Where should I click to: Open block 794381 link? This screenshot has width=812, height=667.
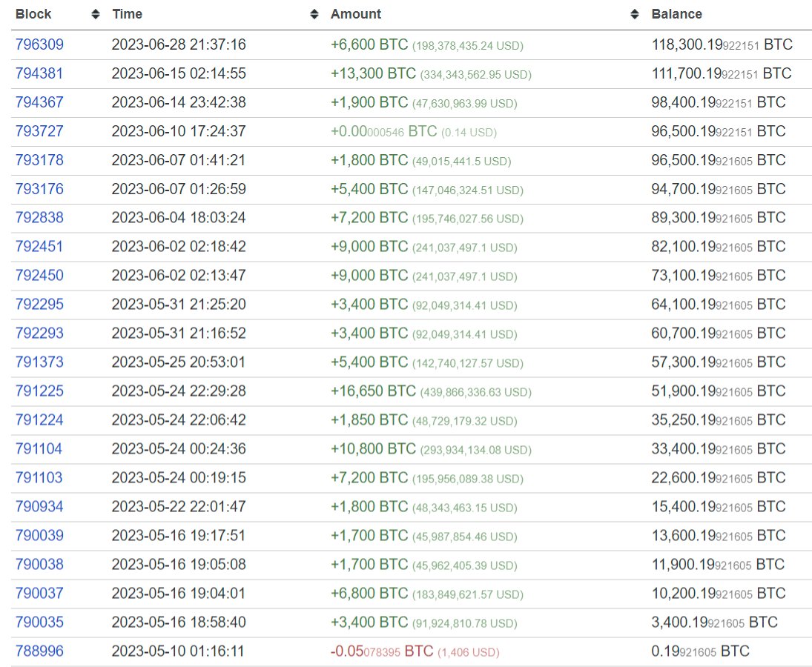[39, 73]
